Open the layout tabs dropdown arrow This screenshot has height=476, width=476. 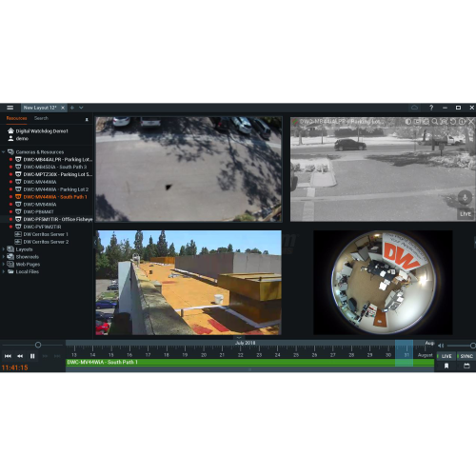coord(81,108)
